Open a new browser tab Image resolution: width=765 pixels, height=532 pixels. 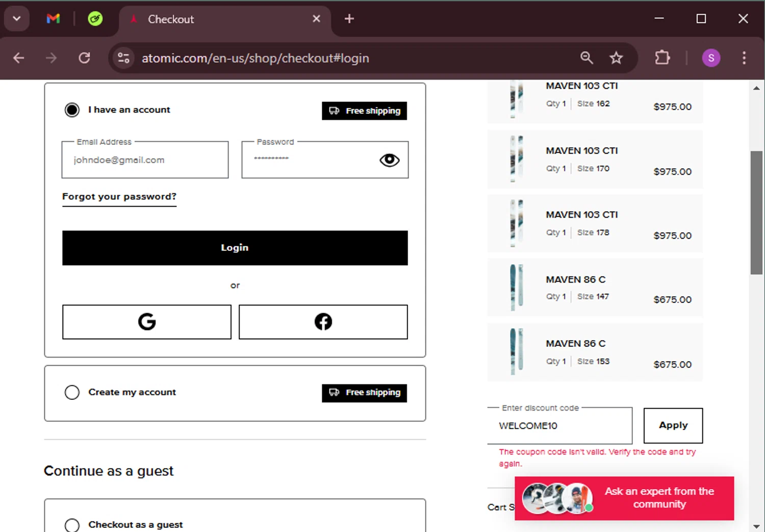coord(349,19)
